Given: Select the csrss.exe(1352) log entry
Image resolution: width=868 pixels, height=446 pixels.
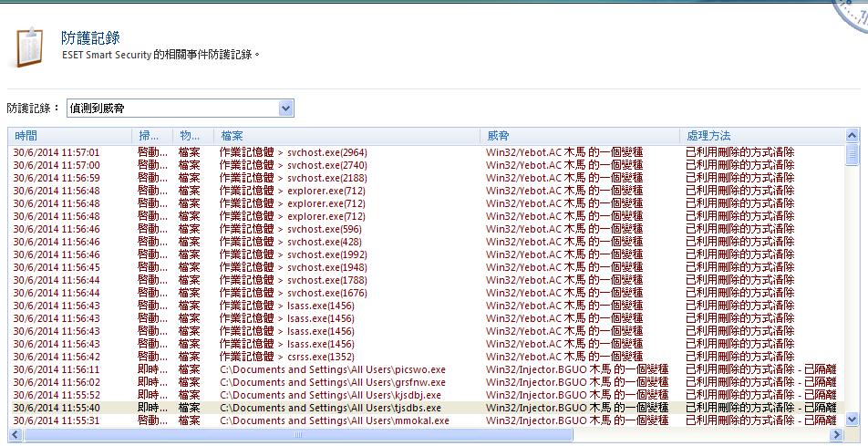Looking at the screenshot, I should pos(426,357).
